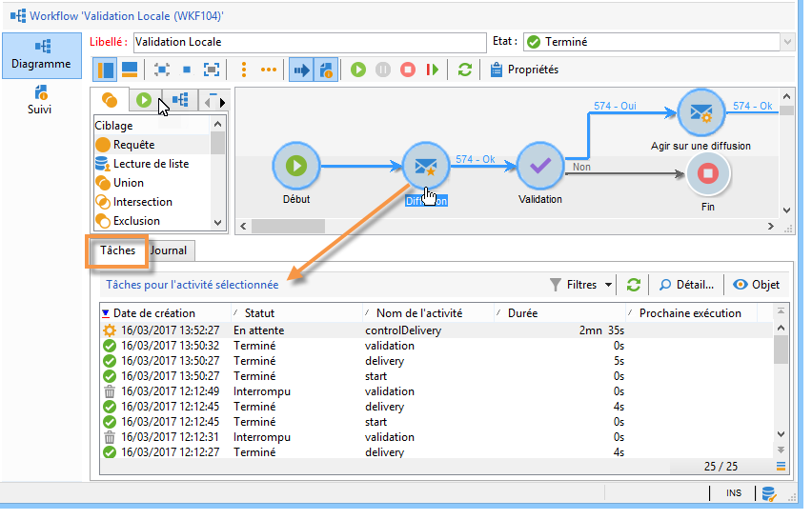
Task: Click the restart workflow icon
Action: click(x=433, y=70)
